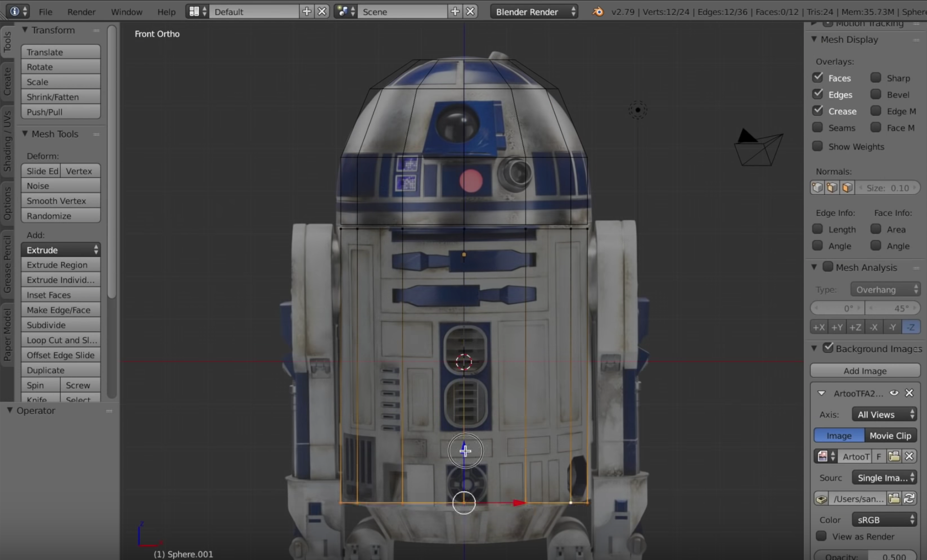This screenshot has height=560, width=927.
Task: Collapse the Mesh Display panel
Action: tap(814, 39)
